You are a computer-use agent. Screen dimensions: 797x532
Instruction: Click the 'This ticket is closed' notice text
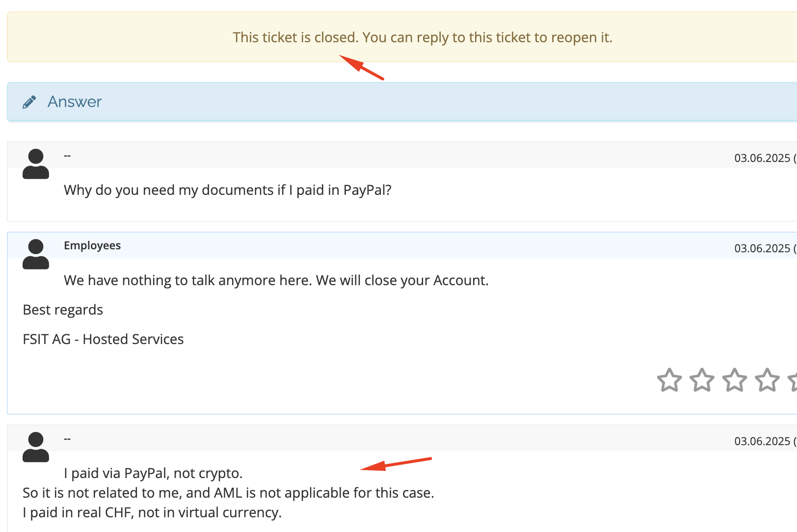click(x=423, y=37)
